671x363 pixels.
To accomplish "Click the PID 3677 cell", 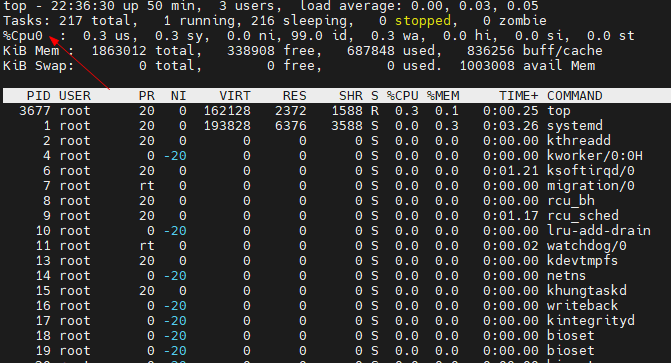I will [35, 110].
